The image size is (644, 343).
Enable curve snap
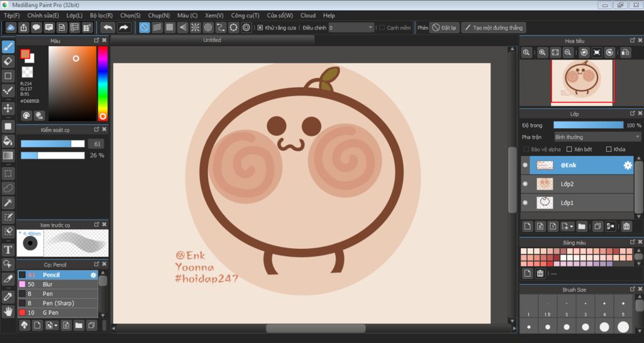tap(221, 28)
